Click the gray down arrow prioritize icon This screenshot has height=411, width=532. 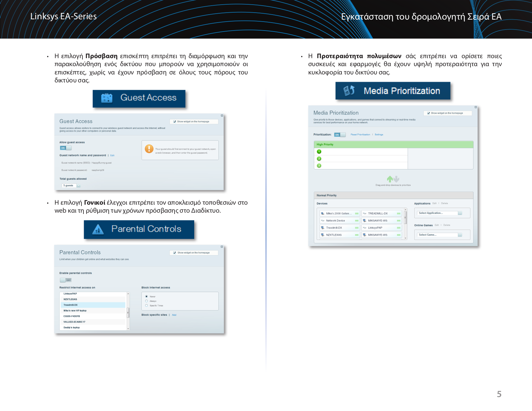[x=396, y=179]
